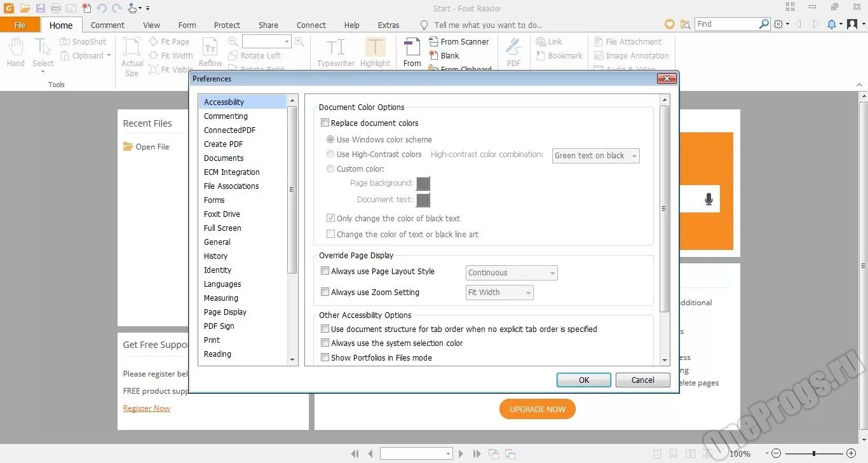Screen dimensions: 868x463
Task: Expand the customize quick access toolbar arrow
Action: (147, 8)
